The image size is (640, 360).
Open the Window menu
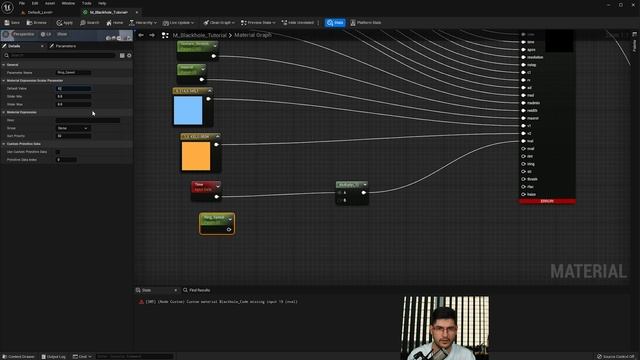pos(68,3)
